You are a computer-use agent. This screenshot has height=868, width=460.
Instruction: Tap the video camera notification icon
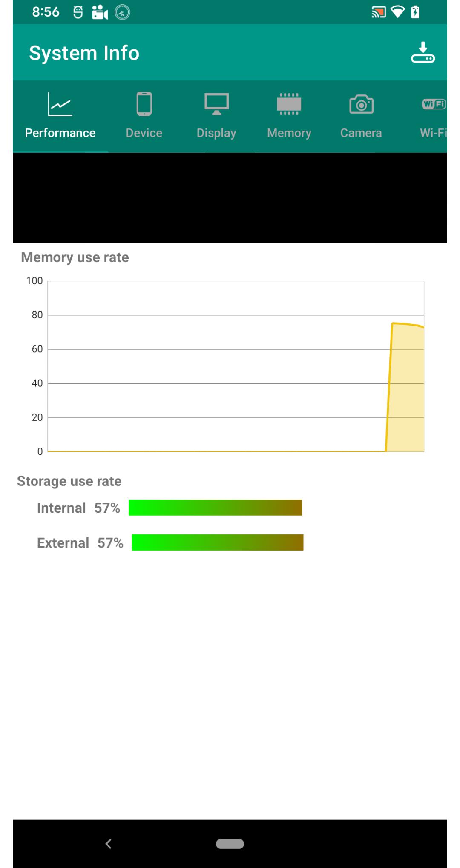pos(100,12)
